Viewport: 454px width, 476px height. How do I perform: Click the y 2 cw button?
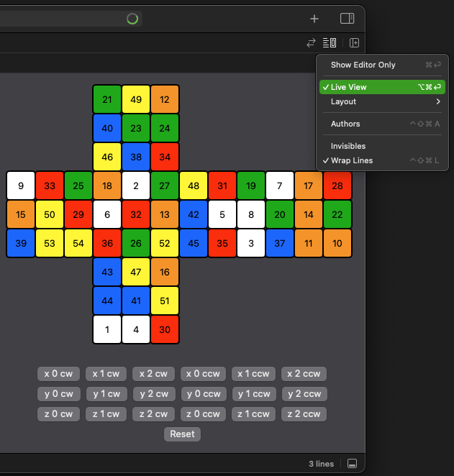click(154, 394)
